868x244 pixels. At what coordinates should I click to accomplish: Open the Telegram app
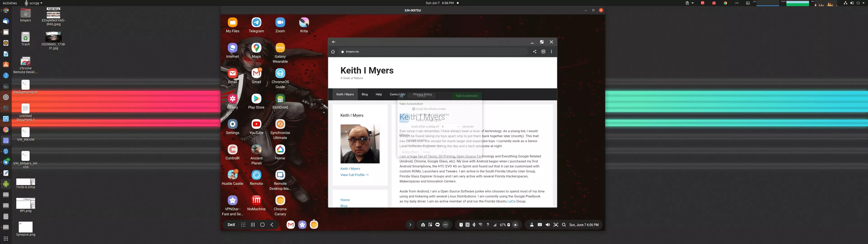point(256,23)
